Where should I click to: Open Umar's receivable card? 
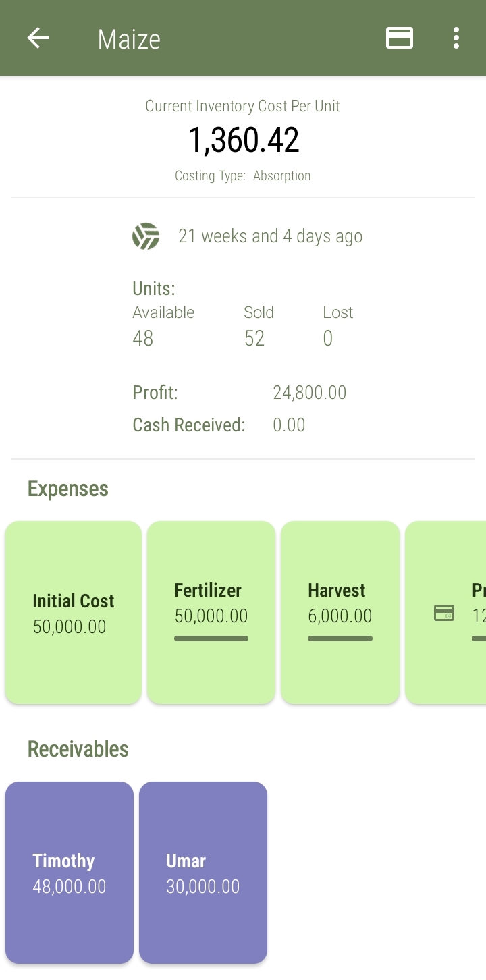pyautogui.click(x=203, y=872)
